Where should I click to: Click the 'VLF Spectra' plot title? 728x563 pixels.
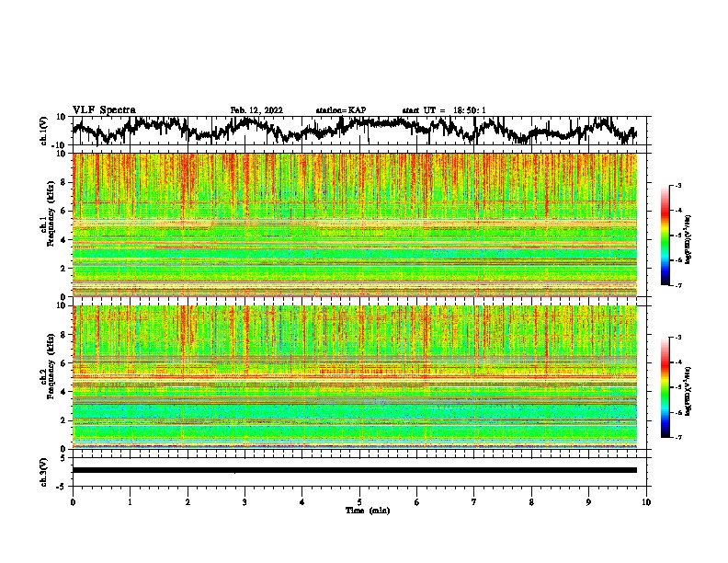pyautogui.click(x=104, y=110)
